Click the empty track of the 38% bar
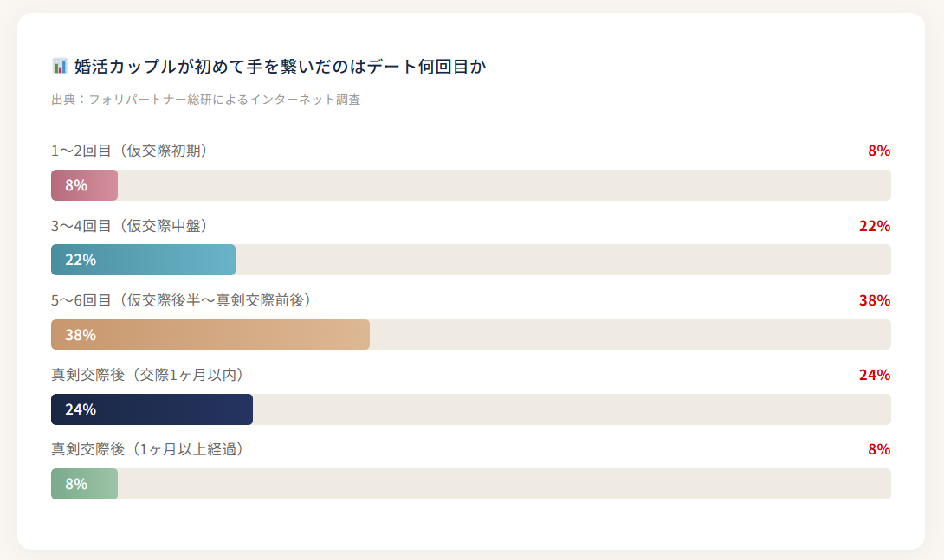Screen dimensions: 944x560 [630, 335]
